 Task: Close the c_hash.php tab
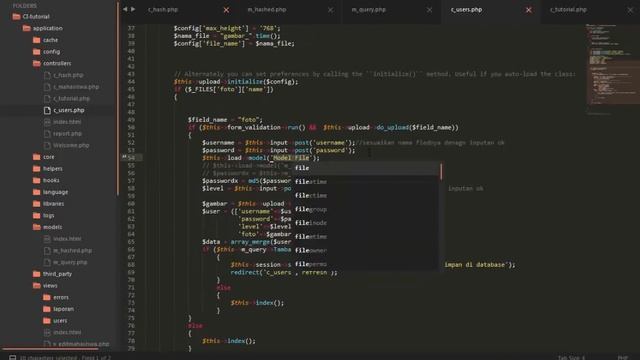click(x=226, y=10)
